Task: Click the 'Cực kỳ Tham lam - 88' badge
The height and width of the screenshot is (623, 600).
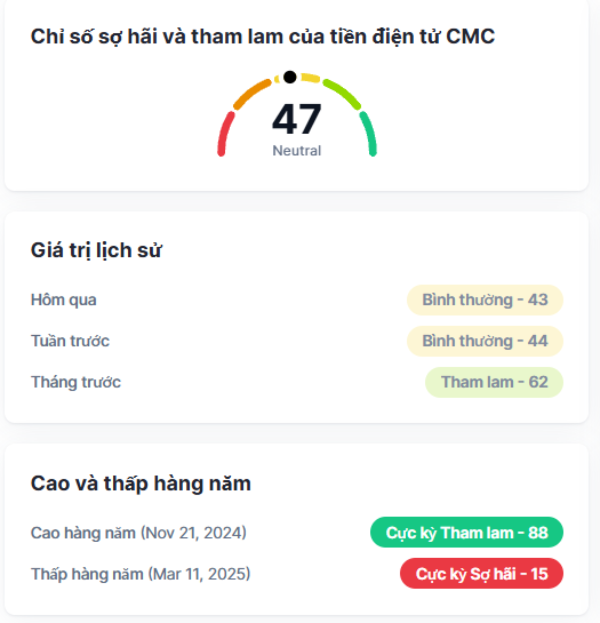Action: 466,532
